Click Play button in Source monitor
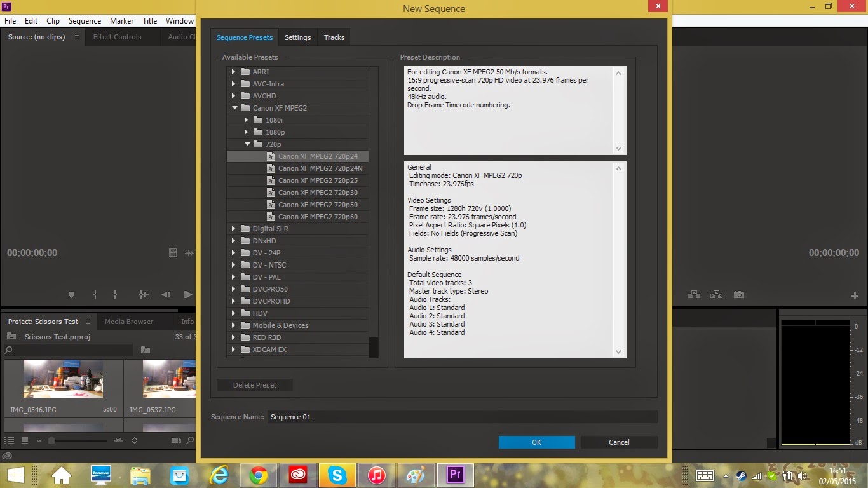868x488 pixels. [x=187, y=295]
